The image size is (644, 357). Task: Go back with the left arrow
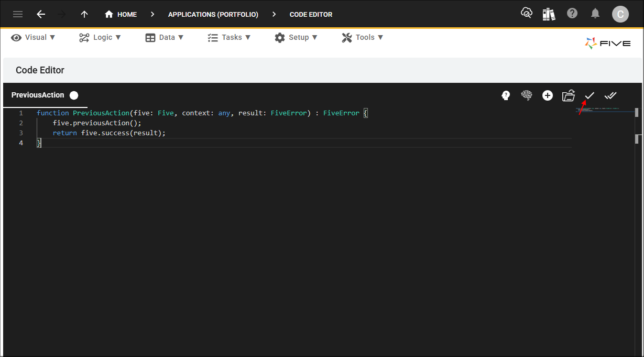tap(41, 14)
